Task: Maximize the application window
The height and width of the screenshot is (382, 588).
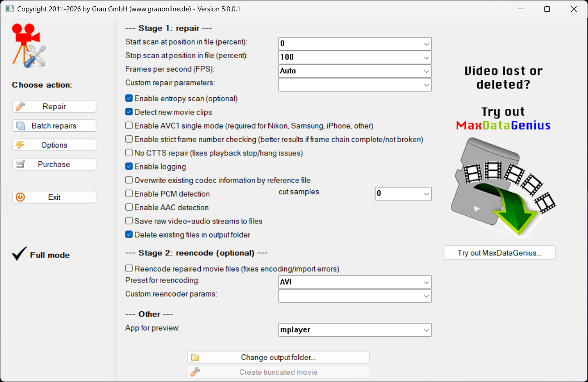Action: tap(547, 9)
